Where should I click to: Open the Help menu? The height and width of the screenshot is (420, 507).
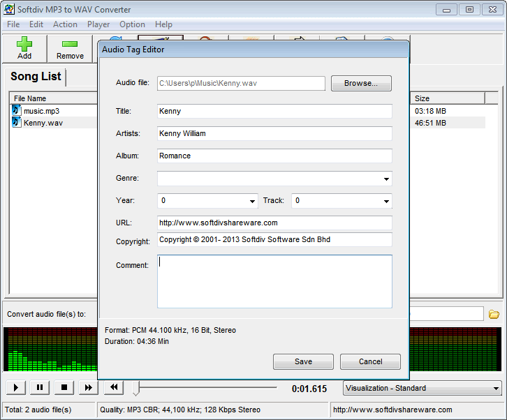click(x=163, y=24)
